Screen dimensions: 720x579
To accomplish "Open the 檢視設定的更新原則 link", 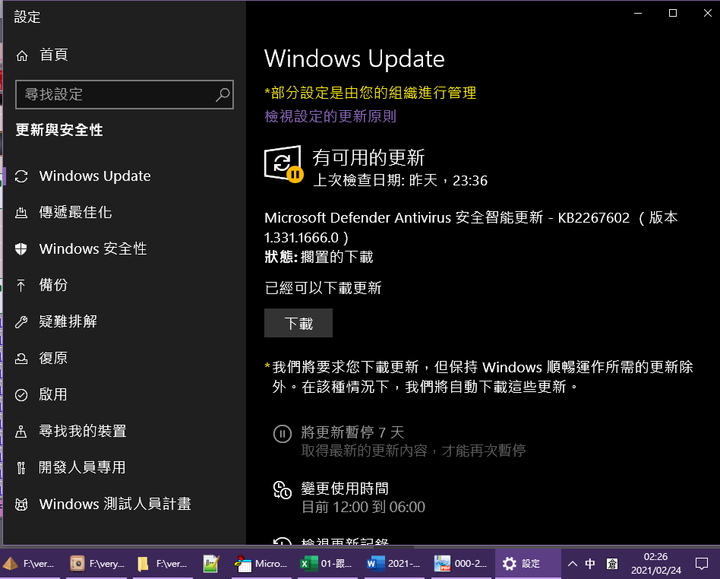I will pos(330,116).
